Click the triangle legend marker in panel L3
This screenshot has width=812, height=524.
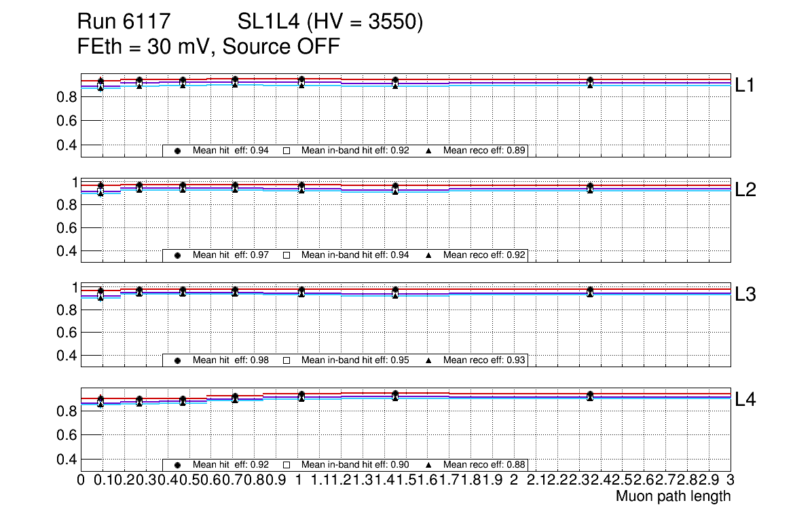429,360
